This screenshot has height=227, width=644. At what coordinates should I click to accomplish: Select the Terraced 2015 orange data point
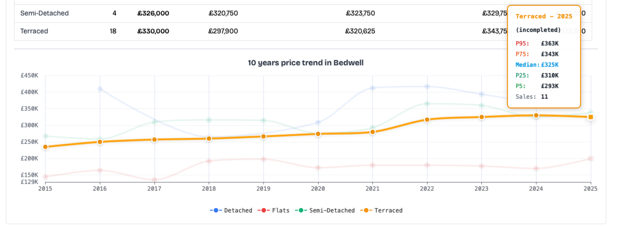[45, 147]
